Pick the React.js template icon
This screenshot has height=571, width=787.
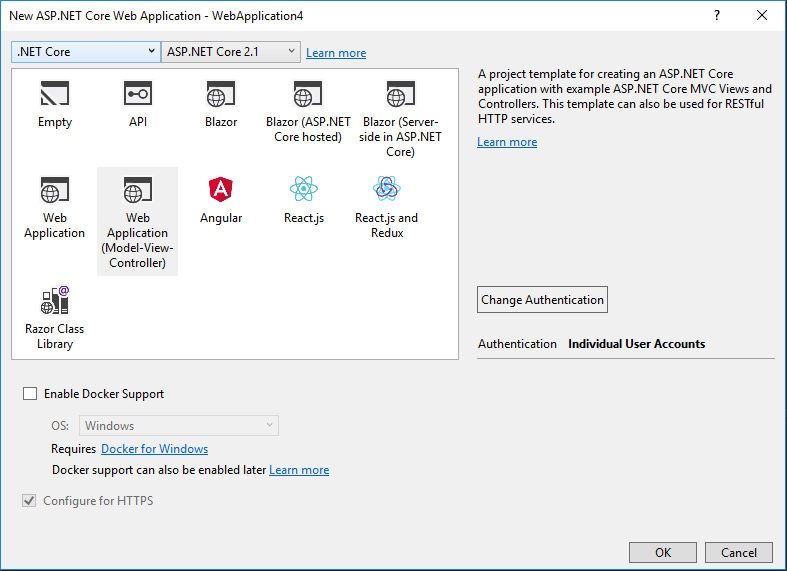[304, 189]
